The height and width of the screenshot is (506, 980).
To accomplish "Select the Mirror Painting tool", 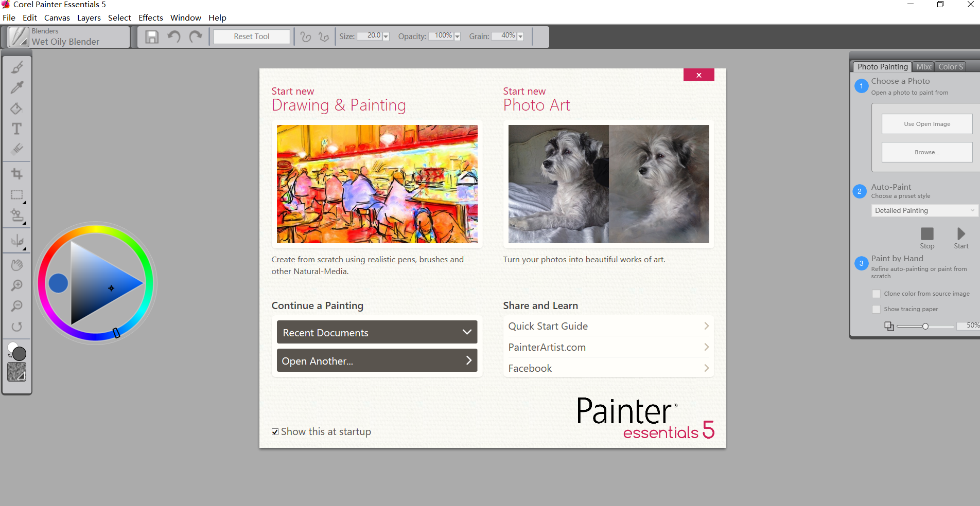I will tap(17, 241).
